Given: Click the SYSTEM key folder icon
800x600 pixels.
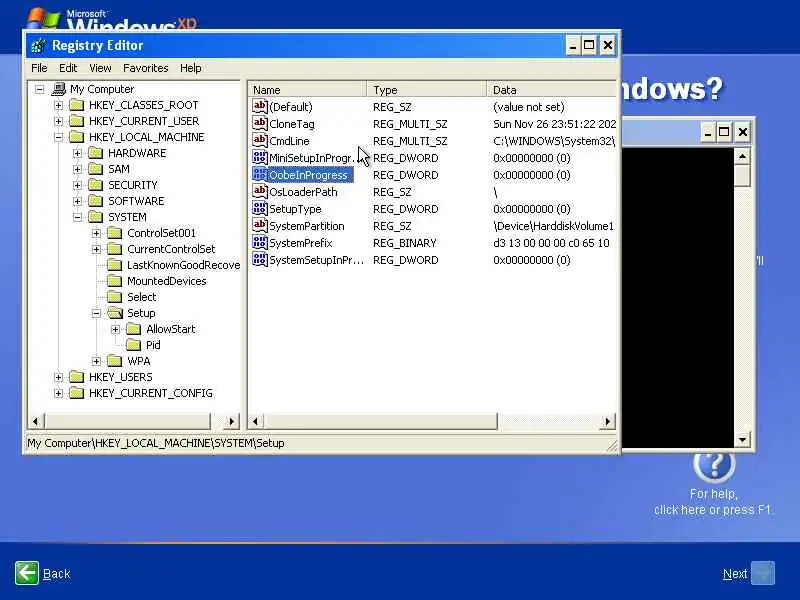Looking at the screenshot, I should (x=95, y=217).
